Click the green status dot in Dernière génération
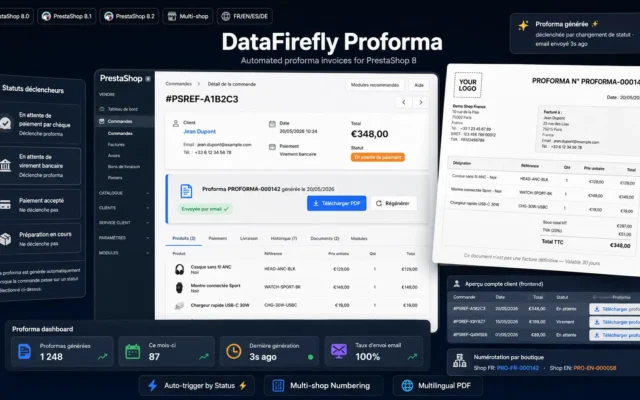640x400 pixels. (x=311, y=357)
